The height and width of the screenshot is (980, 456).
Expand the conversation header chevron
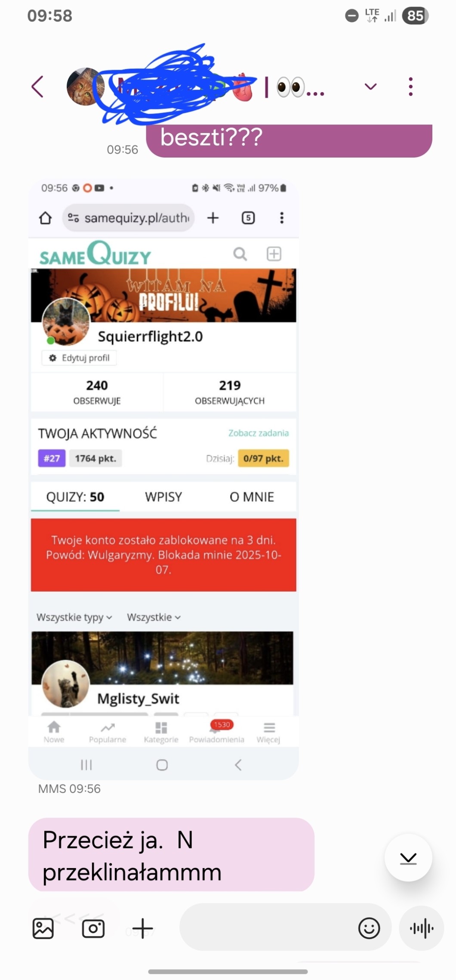click(x=370, y=87)
